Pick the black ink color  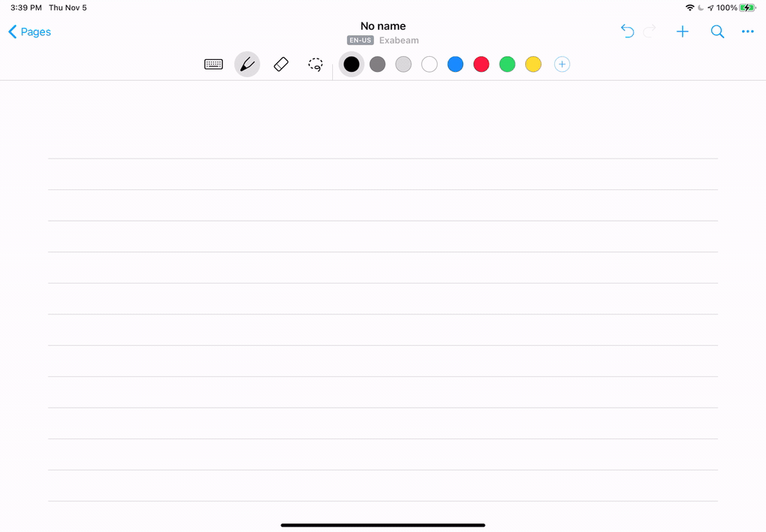coord(352,64)
